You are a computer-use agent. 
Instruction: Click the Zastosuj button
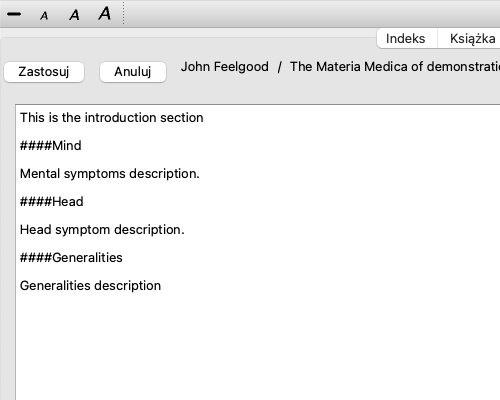point(44,72)
